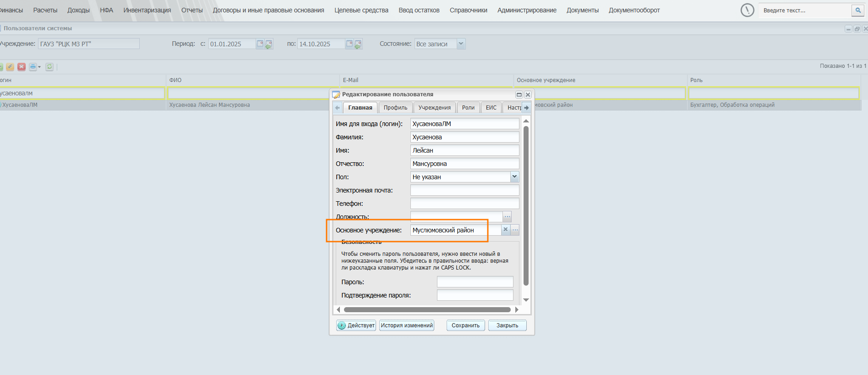Click the edit record pencil toolbar icon

pos(10,67)
